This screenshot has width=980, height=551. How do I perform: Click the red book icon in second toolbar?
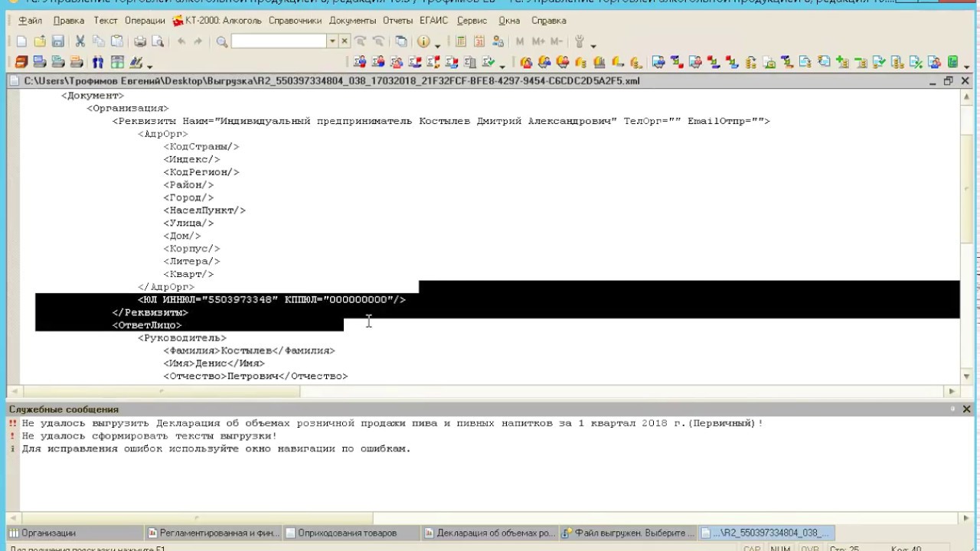[21, 62]
